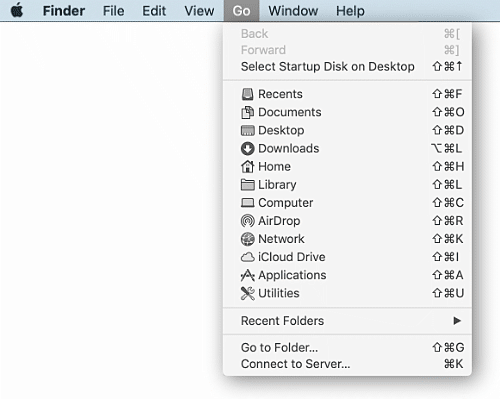Click the Utilities tools icon
This screenshot has width=500, height=399.
pos(247,293)
